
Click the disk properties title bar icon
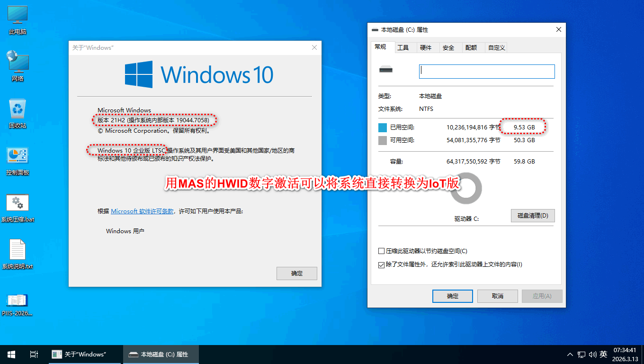coord(375,30)
